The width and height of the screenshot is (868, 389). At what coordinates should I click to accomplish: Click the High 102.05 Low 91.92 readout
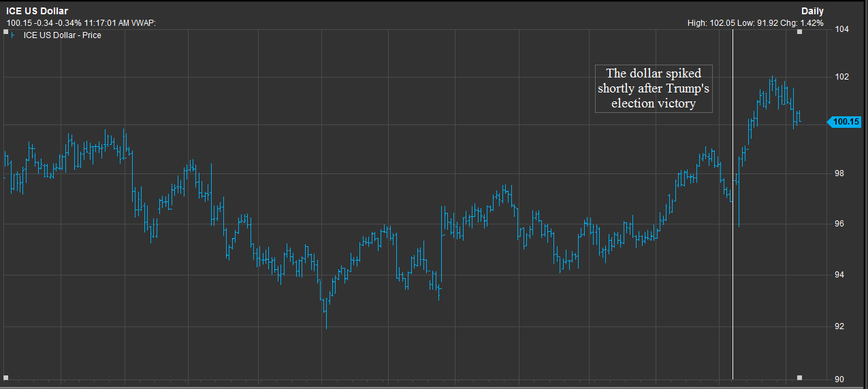(756, 23)
